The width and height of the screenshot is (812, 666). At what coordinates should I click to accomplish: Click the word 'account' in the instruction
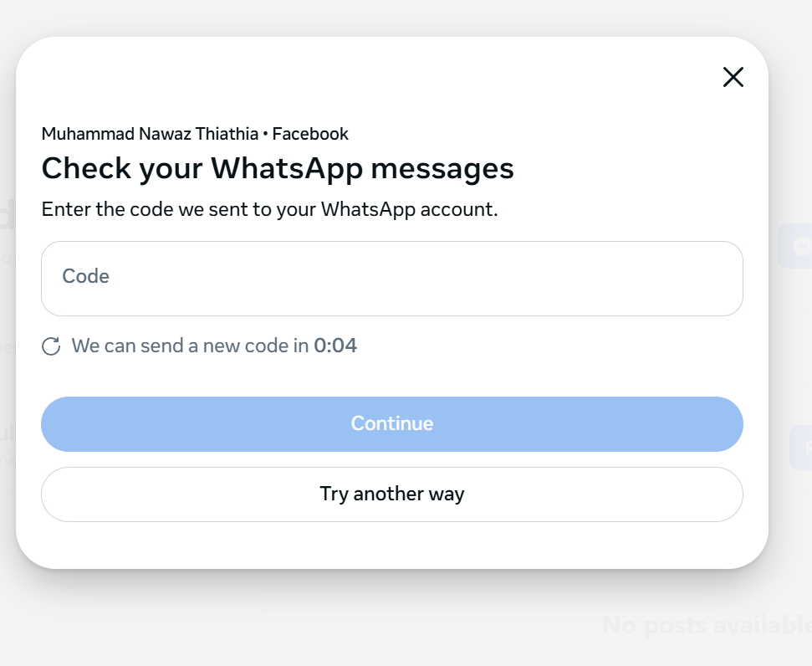[459, 209]
